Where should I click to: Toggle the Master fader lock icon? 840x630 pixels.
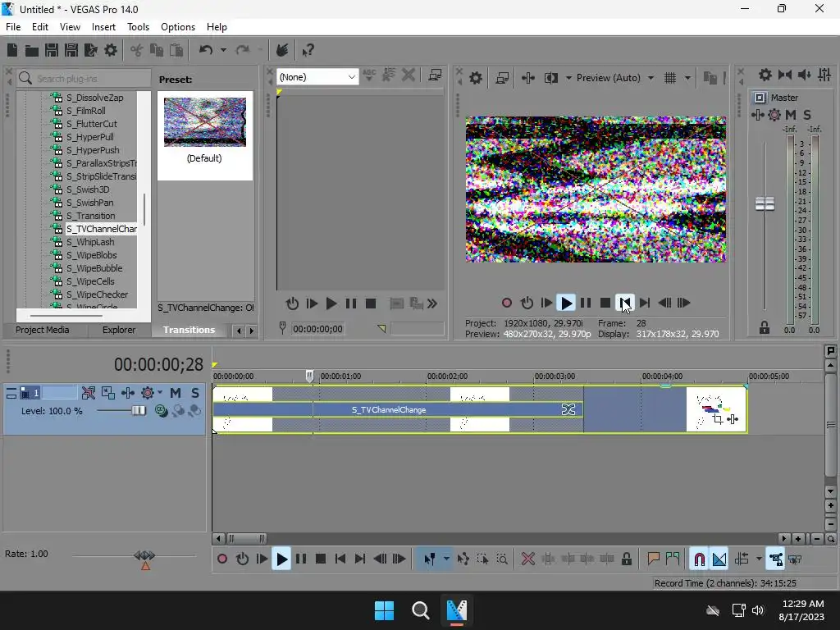pyautogui.click(x=765, y=328)
